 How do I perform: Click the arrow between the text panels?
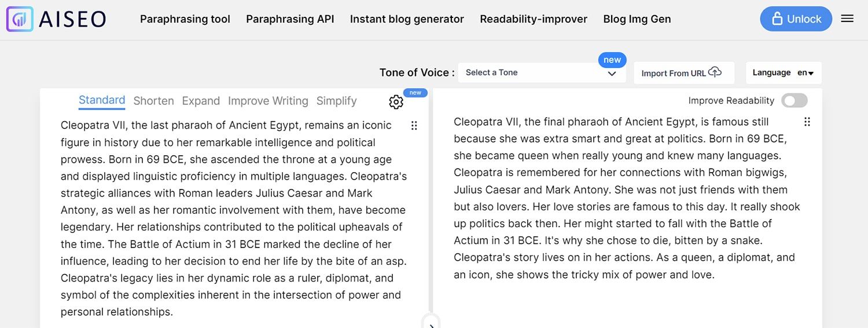point(432,325)
